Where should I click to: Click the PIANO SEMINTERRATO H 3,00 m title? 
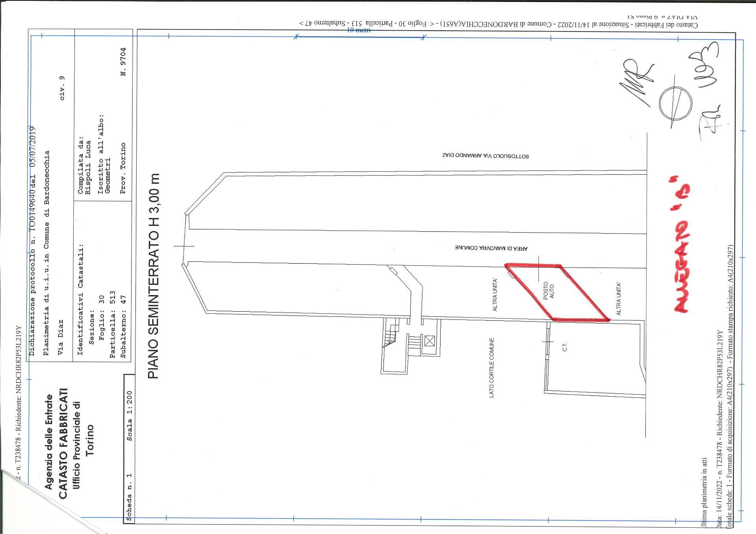(x=154, y=276)
